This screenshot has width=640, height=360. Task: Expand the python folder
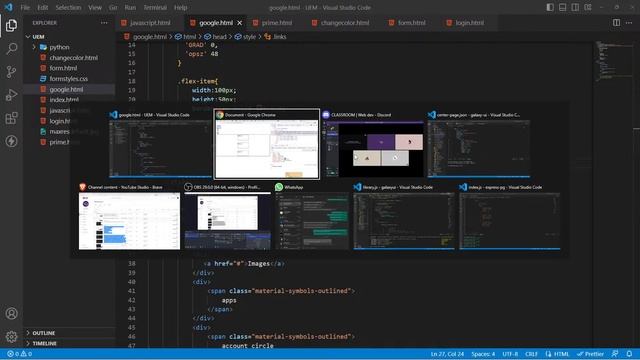[59, 47]
